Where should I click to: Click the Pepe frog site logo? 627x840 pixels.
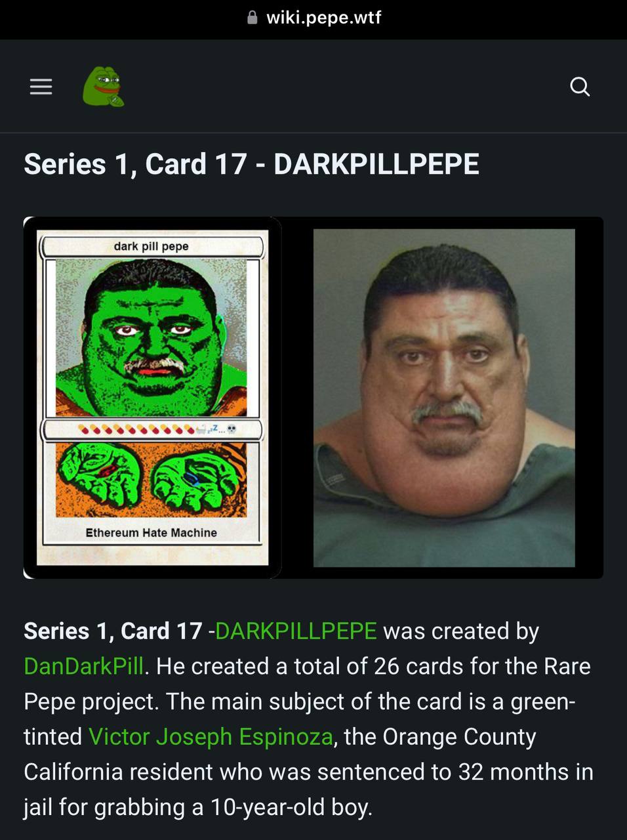click(103, 86)
